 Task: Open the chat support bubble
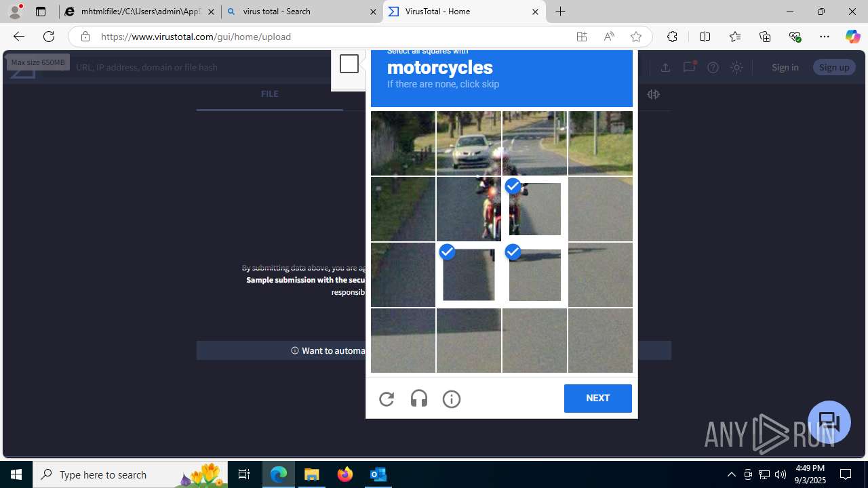tap(829, 422)
